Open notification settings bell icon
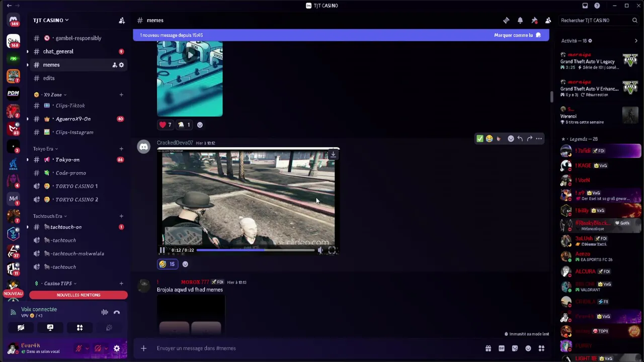This screenshot has width=644, height=362. [520, 20]
